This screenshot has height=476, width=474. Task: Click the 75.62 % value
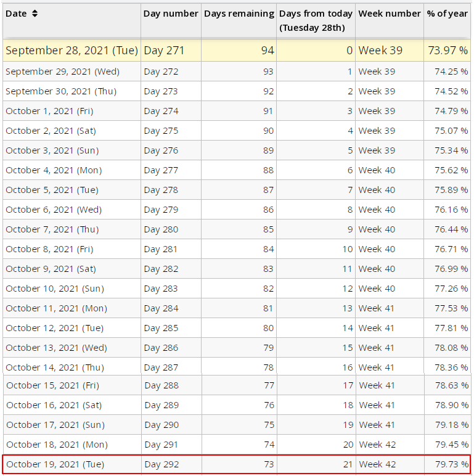[x=451, y=170]
